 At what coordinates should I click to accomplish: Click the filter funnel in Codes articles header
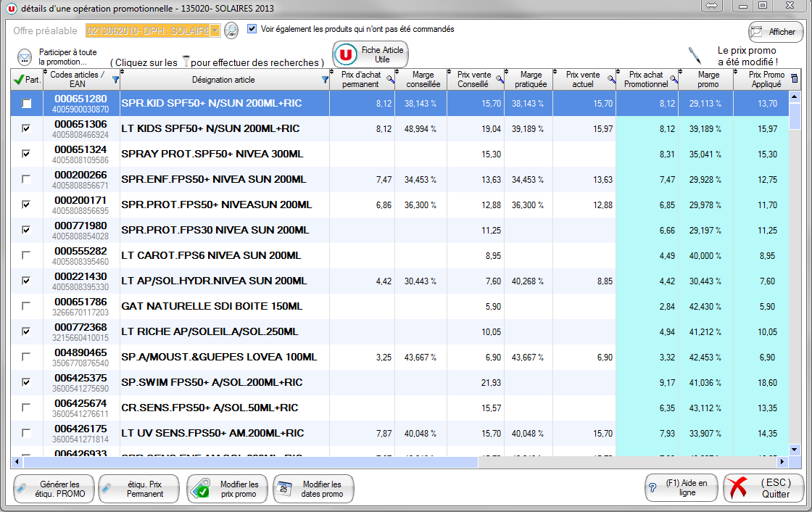click(x=115, y=80)
